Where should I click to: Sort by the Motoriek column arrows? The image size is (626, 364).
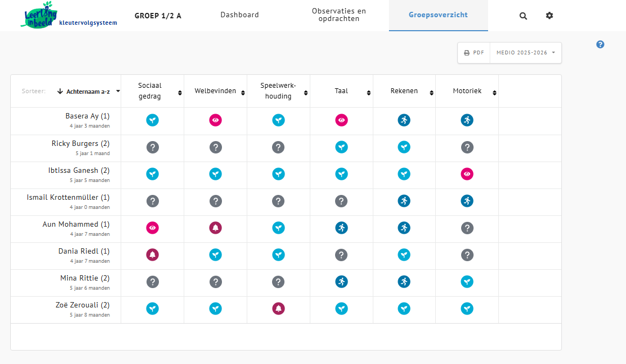pyautogui.click(x=495, y=93)
